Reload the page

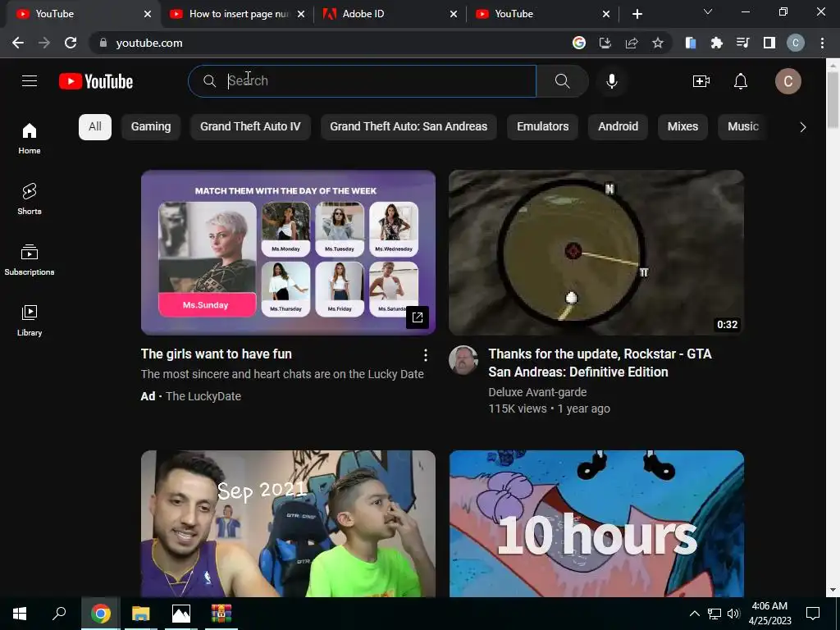pyautogui.click(x=71, y=43)
